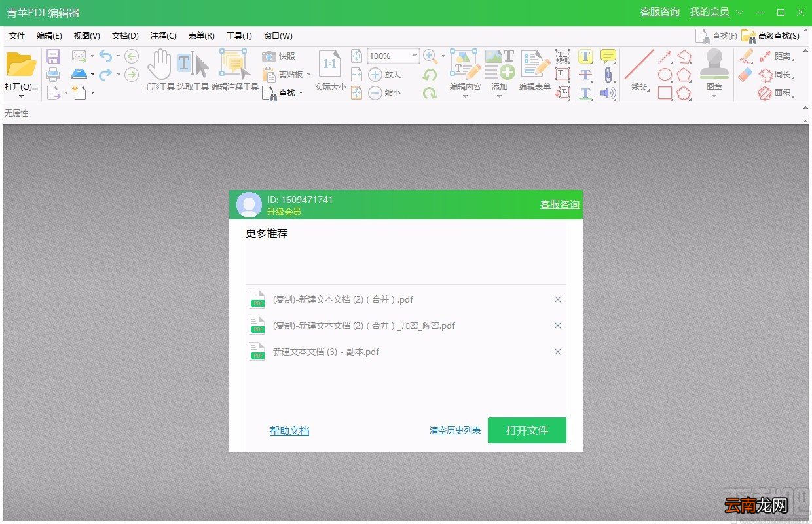This screenshot has width=812, height=524.
Task: Click Clear History List (清空历史列表)
Action: 455,430
